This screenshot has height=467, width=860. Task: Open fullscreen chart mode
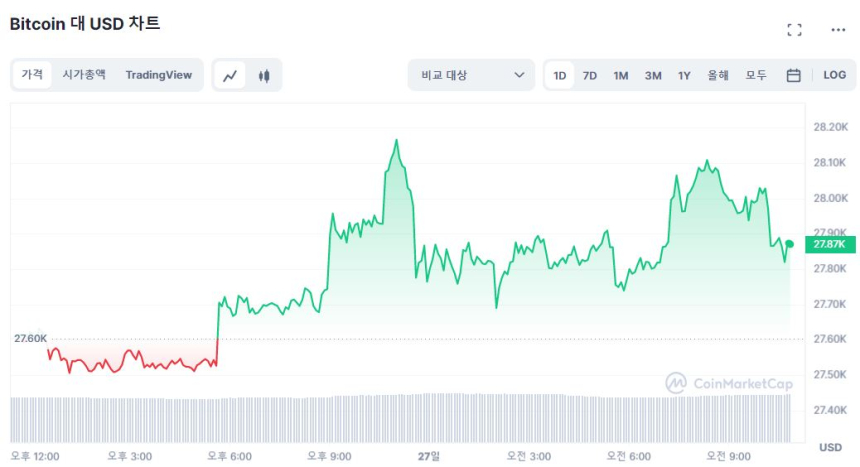[x=794, y=30]
